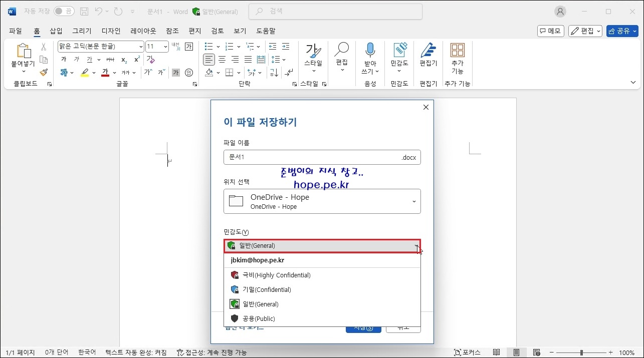Apply bold formatting
The height and width of the screenshot is (358, 644).
(x=64, y=60)
